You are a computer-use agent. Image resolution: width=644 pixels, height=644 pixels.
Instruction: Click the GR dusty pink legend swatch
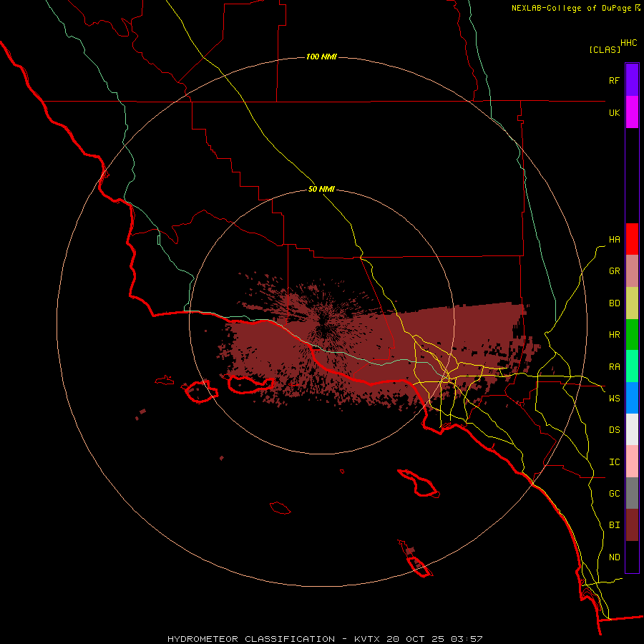[x=632, y=271]
